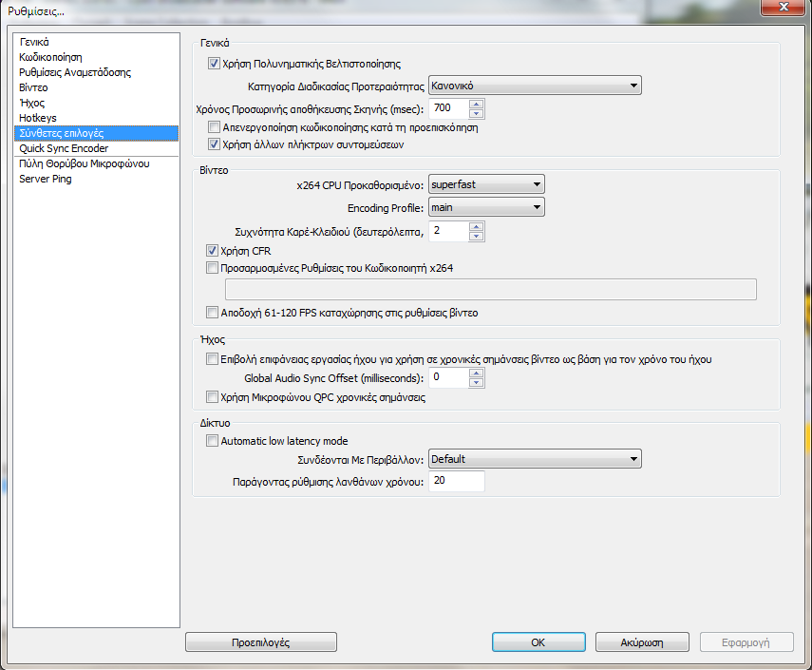Enable Απενεργοποίηση κωδικοποίησης κατά τη προεπισκόπηση
The height and width of the screenshot is (670, 812).
pos(214,127)
